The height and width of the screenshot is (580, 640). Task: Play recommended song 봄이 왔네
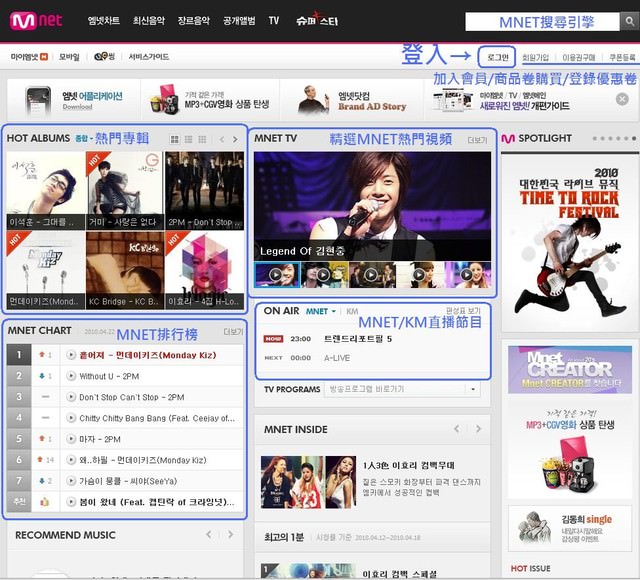tap(71, 502)
